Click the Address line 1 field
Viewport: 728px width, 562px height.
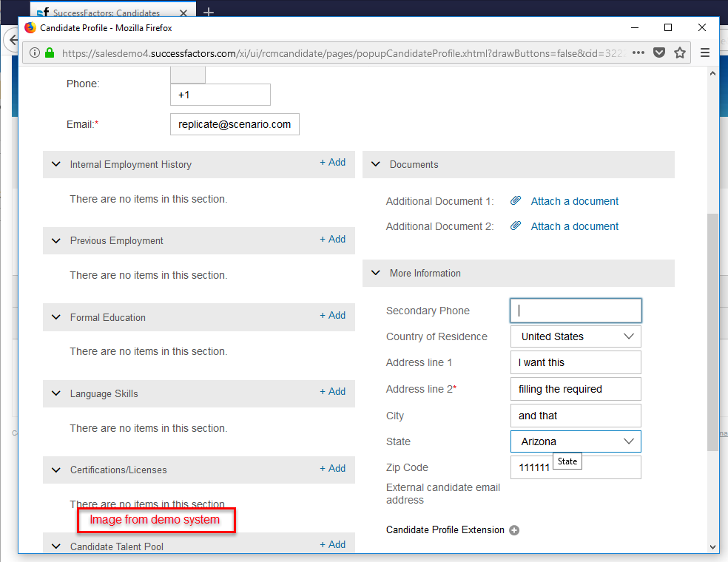576,362
